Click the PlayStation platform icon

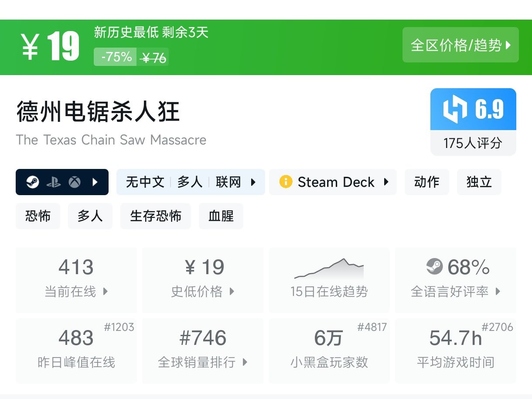(54, 182)
